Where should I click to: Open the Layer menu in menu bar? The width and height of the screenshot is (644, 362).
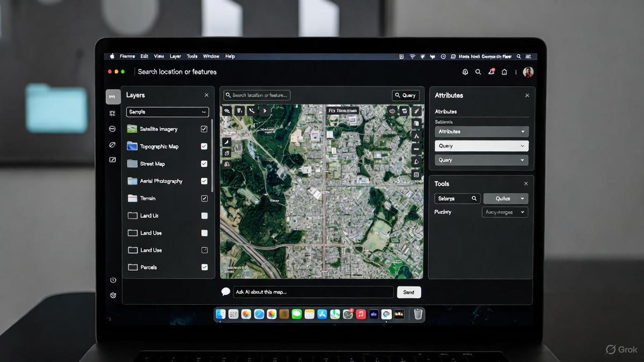(175, 56)
